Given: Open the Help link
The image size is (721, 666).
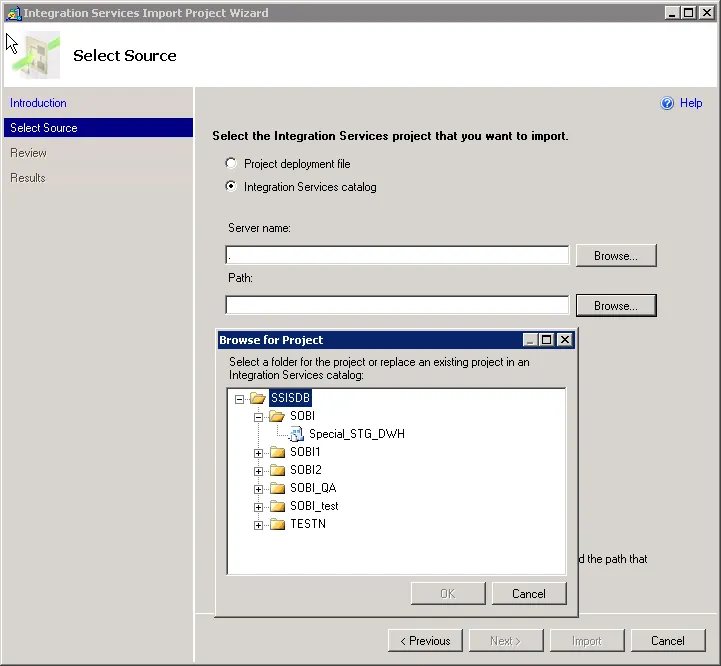Looking at the screenshot, I should pyautogui.click(x=691, y=103).
